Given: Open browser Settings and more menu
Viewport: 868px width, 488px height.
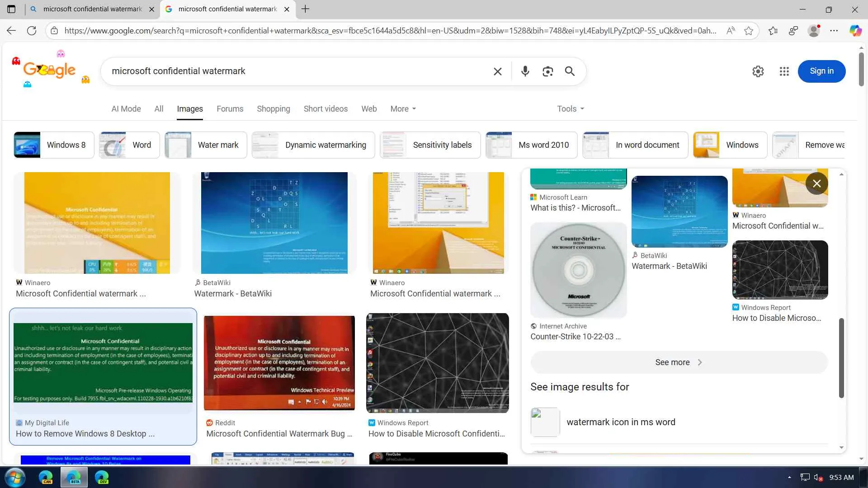Looking at the screenshot, I should tap(834, 31).
